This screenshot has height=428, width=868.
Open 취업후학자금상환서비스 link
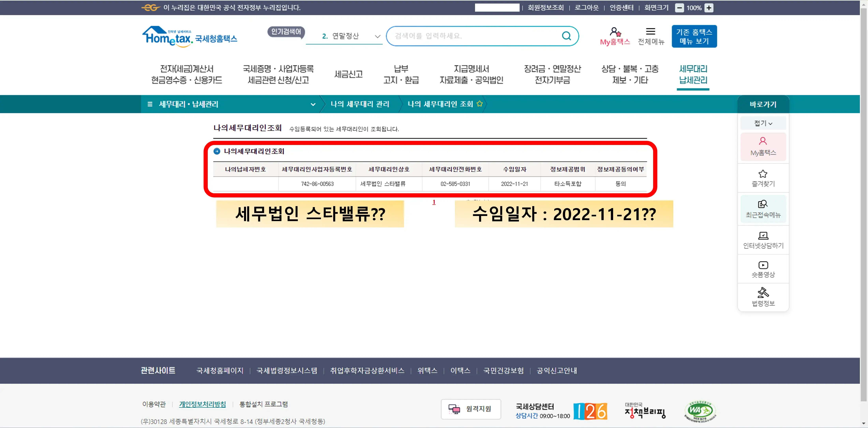coord(367,370)
